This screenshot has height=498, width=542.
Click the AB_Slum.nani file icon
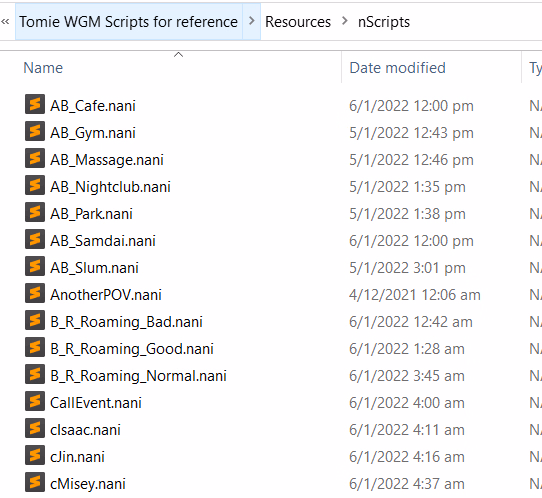click(x=35, y=266)
